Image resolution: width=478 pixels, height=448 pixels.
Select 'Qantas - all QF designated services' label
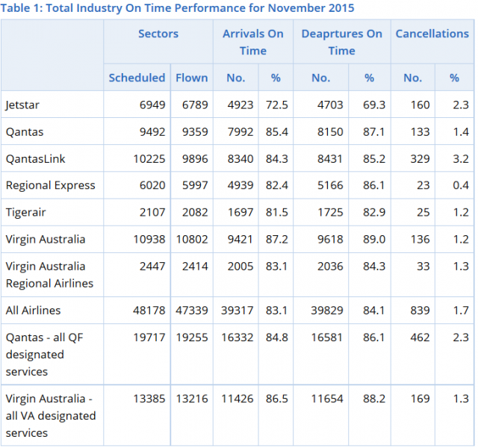click(44, 355)
